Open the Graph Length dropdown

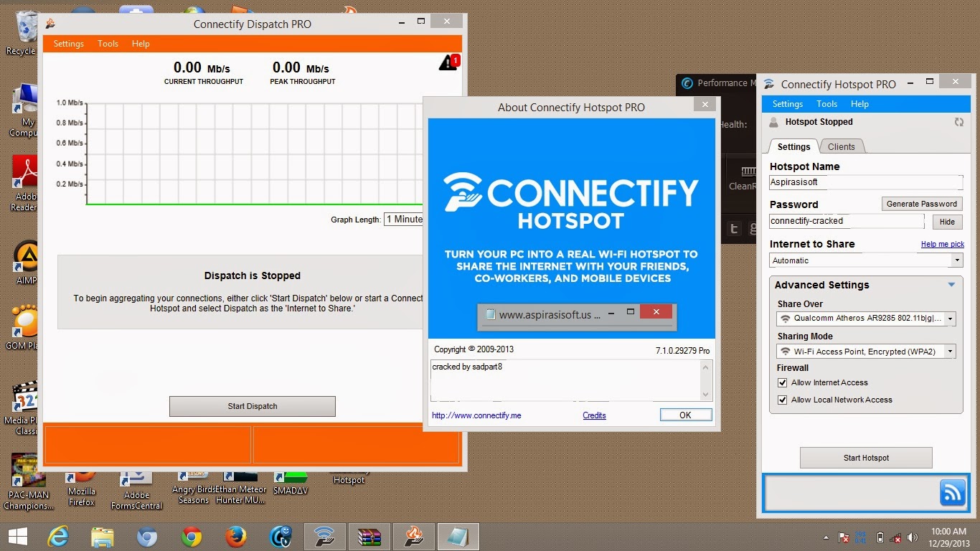(403, 220)
